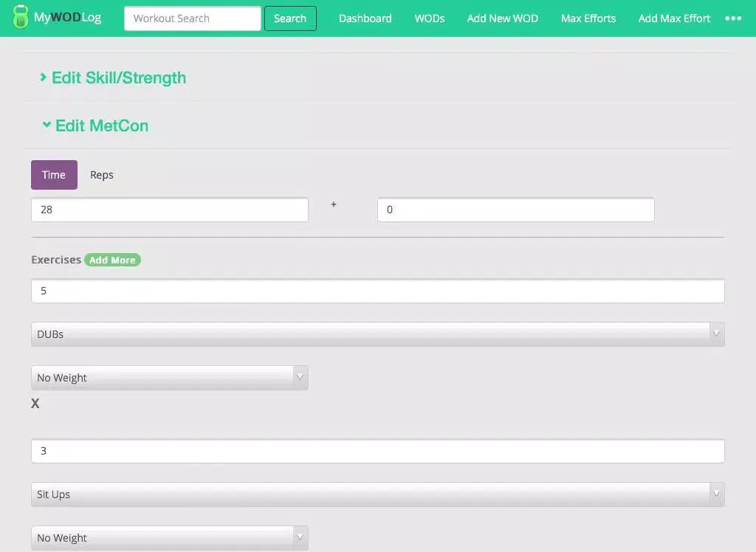This screenshot has width=756, height=552.
Task: Click the Exercises label
Action: pyautogui.click(x=56, y=260)
